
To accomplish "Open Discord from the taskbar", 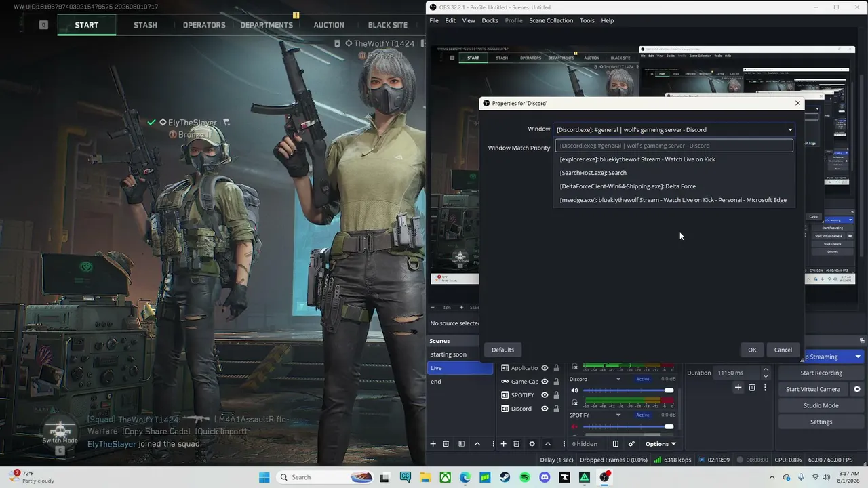I will [545, 477].
